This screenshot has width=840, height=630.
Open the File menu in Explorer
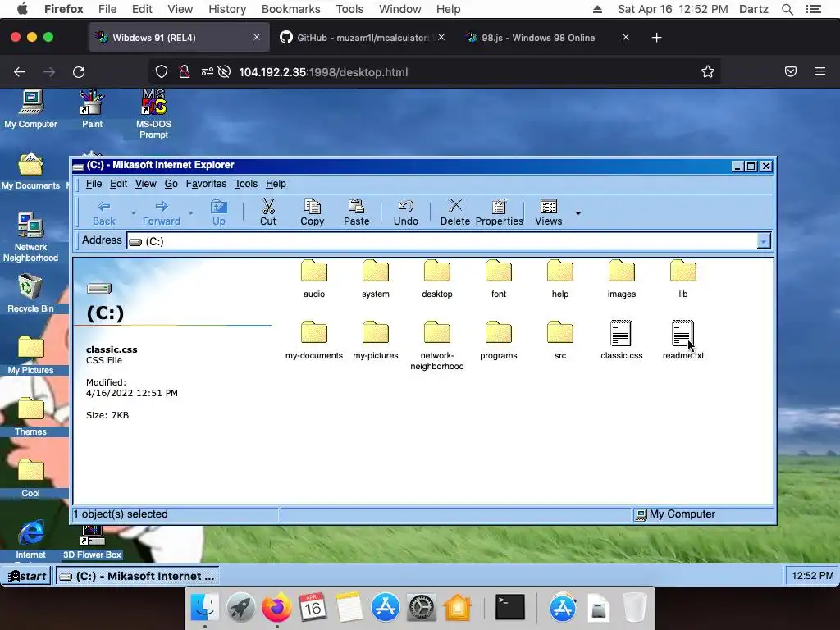[x=94, y=184]
